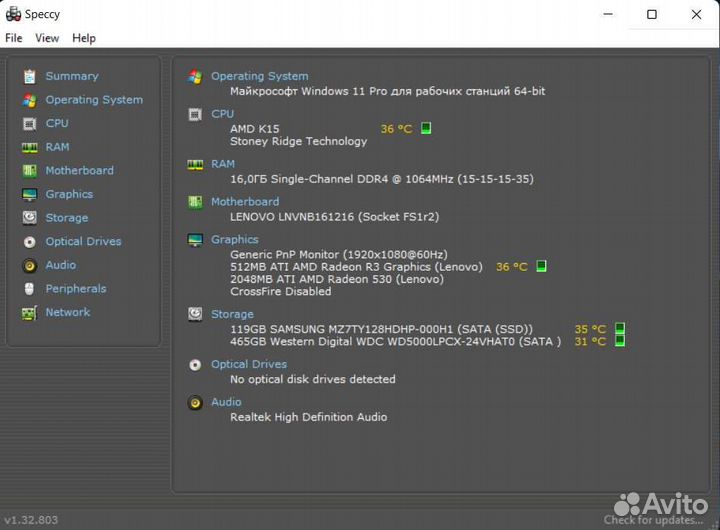Viewport: 720px width, 530px height.
Task: Open Peripherals section from sidebar
Action: [76, 288]
